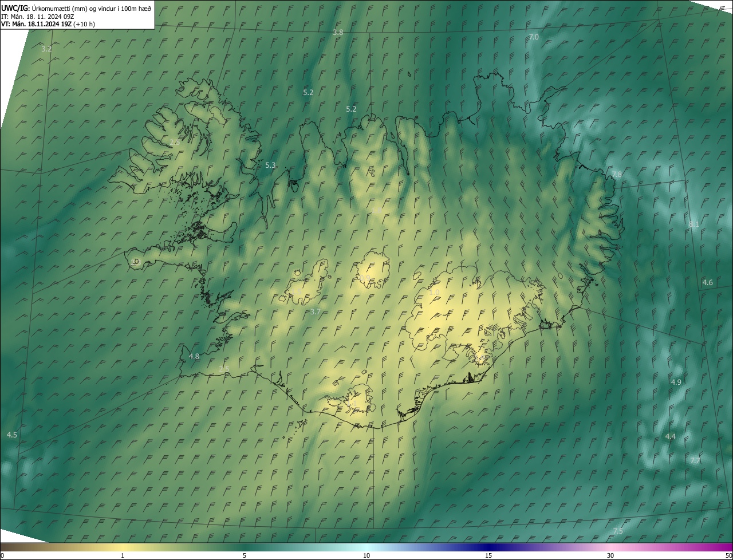Click the colorbar tick label 0

coord(2,555)
